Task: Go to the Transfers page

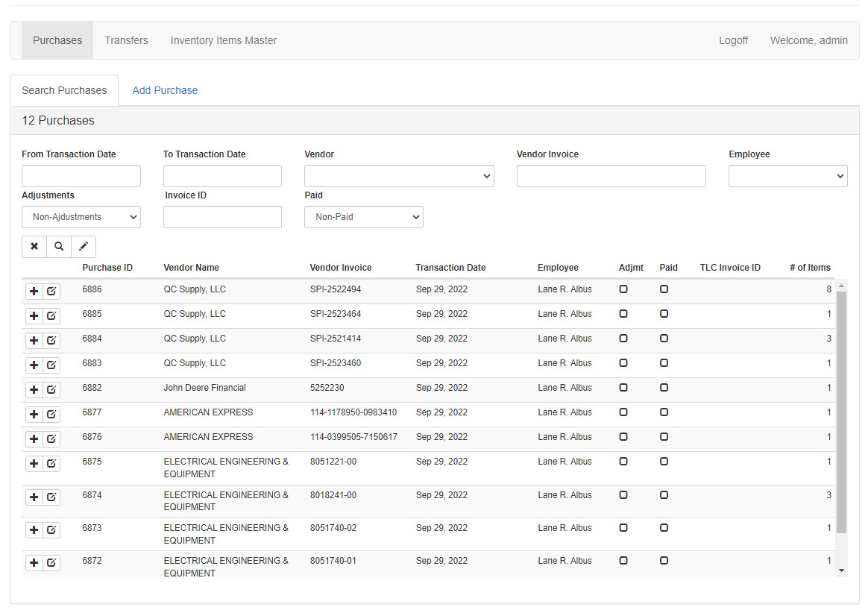Action: (x=126, y=40)
